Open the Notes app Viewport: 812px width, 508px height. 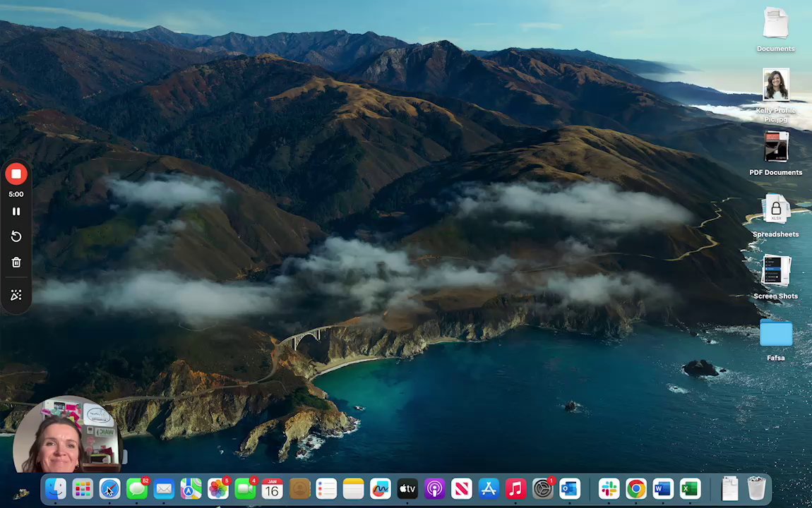click(353, 488)
